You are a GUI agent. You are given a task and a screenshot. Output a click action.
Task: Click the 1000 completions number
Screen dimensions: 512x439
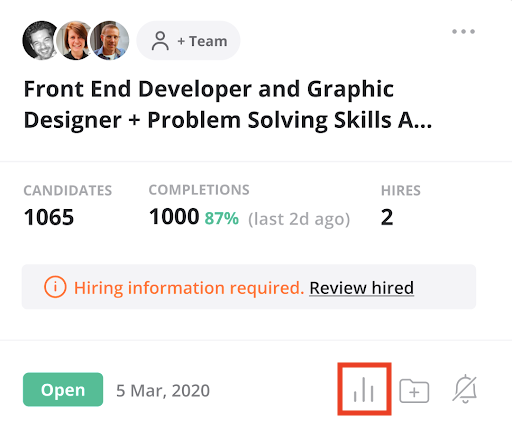[x=174, y=217]
